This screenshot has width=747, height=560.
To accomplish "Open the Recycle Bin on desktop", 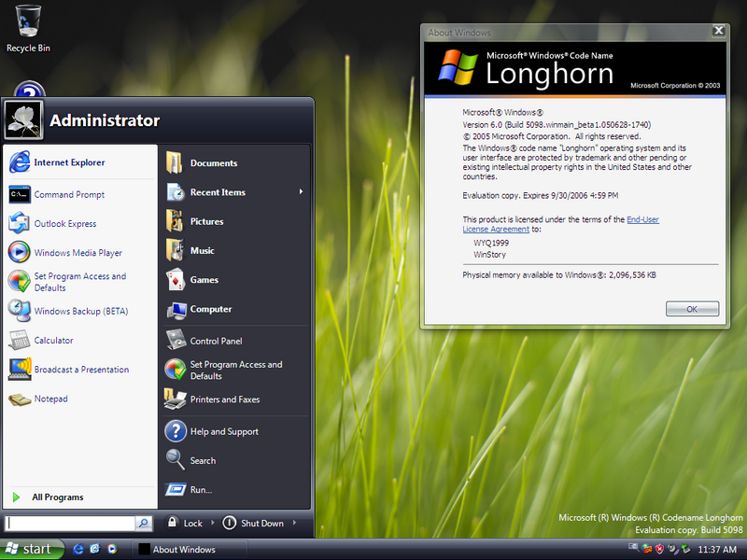I will tap(28, 28).
